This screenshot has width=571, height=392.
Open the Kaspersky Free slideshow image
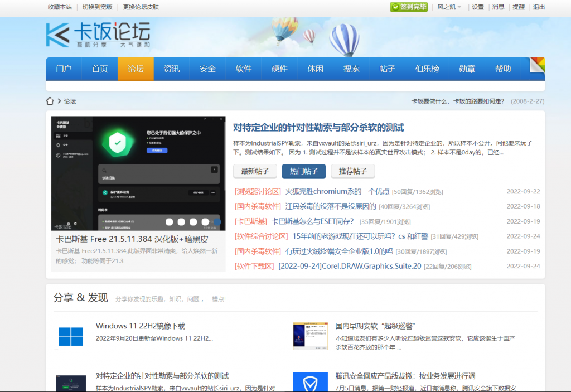(138, 173)
